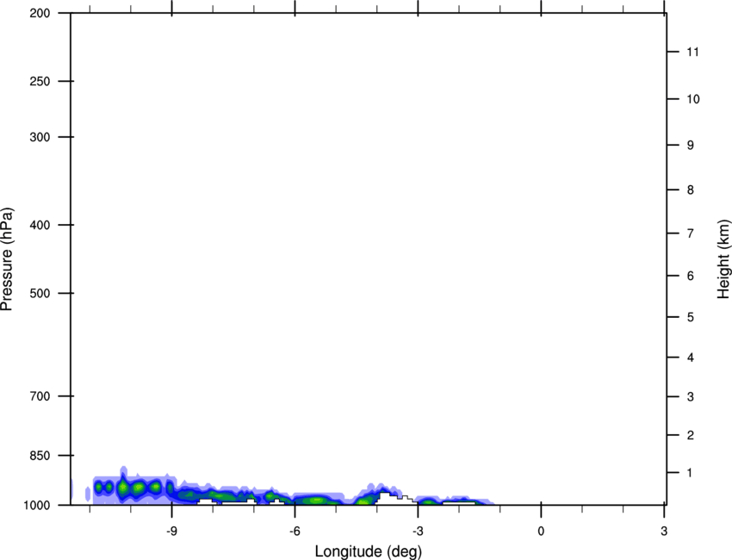Viewport: 732px width, 560px height.
Task: Click the 200 pressure tick label
Action: (40, 13)
